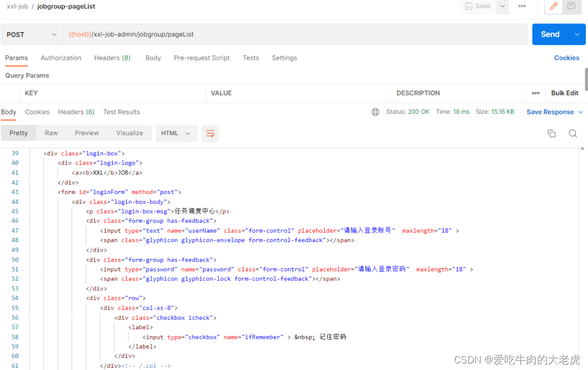Click the globe network icon near Status 200
The image size is (588, 370).
[x=375, y=112]
